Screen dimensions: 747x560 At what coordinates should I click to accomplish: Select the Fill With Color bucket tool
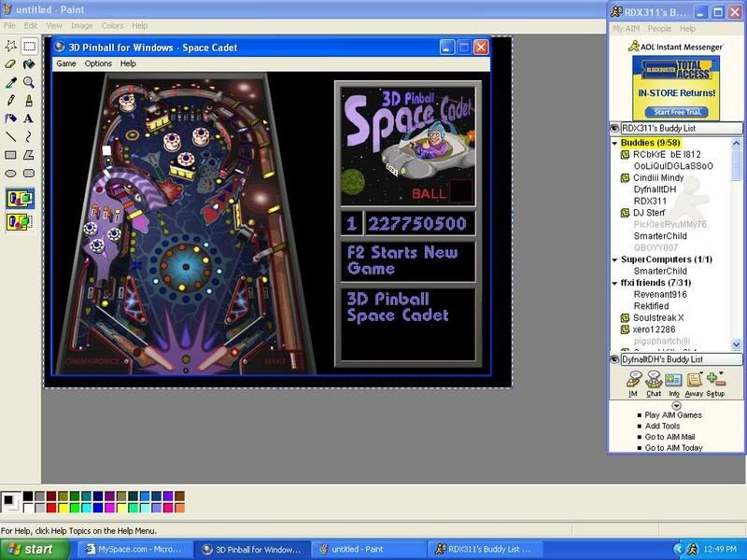click(x=29, y=63)
